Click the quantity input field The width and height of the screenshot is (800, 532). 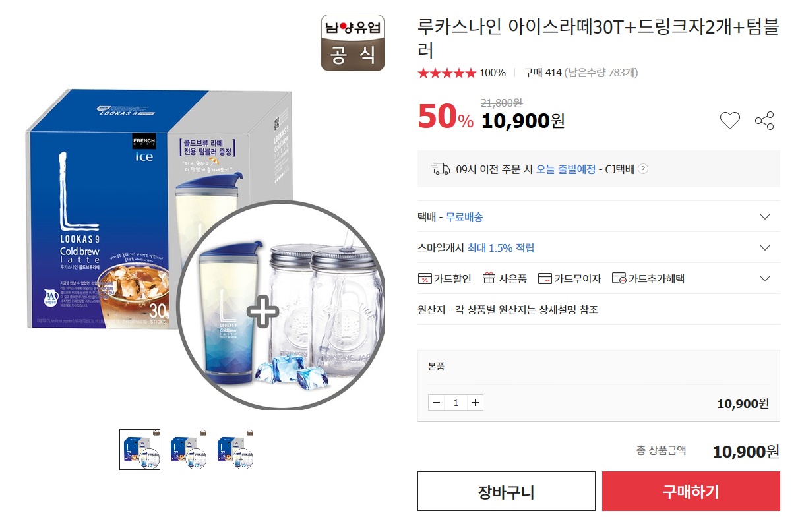pos(456,403)
